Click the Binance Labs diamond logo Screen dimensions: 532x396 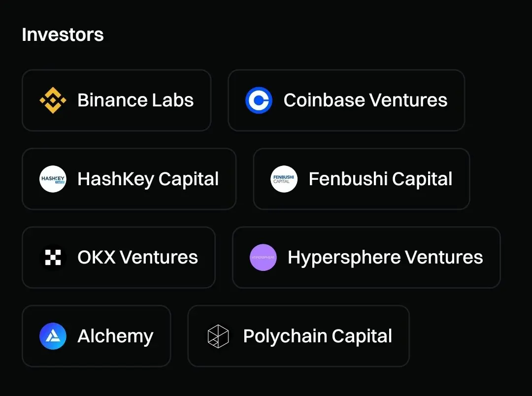(x=53, y=100)
